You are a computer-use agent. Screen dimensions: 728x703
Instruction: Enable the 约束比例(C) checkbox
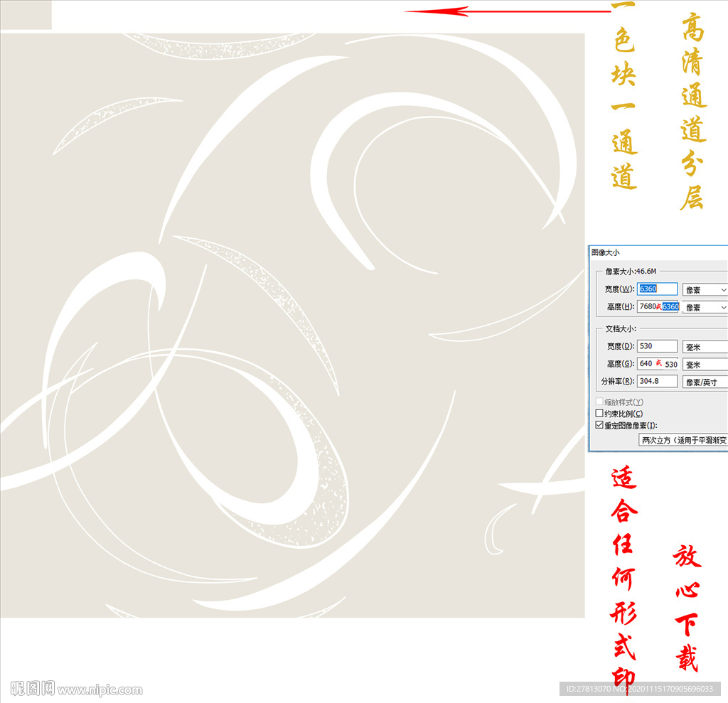tap(599, 413)
